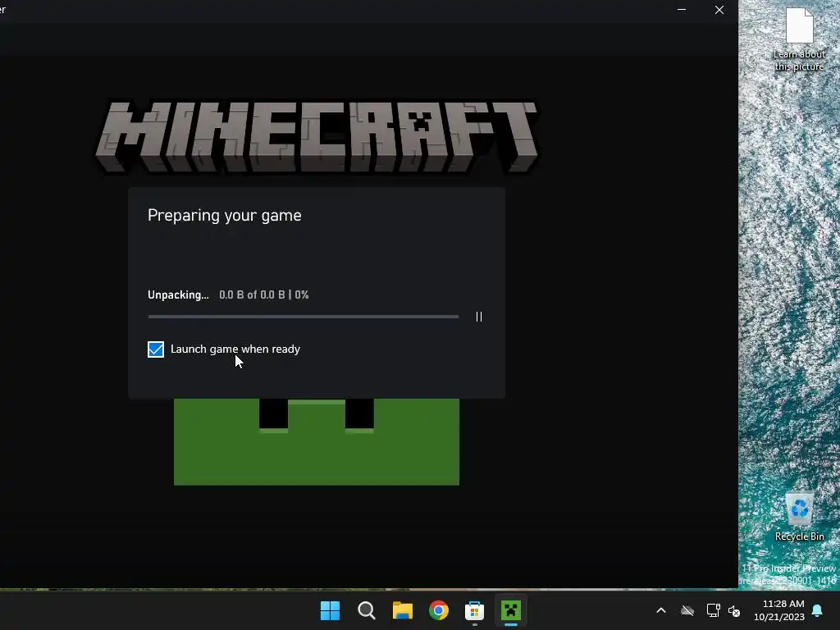Image resolution: width=840 pixels, height=630 pixels.
Task: Open the notifications bell
Action: click(x=818, y=610)
